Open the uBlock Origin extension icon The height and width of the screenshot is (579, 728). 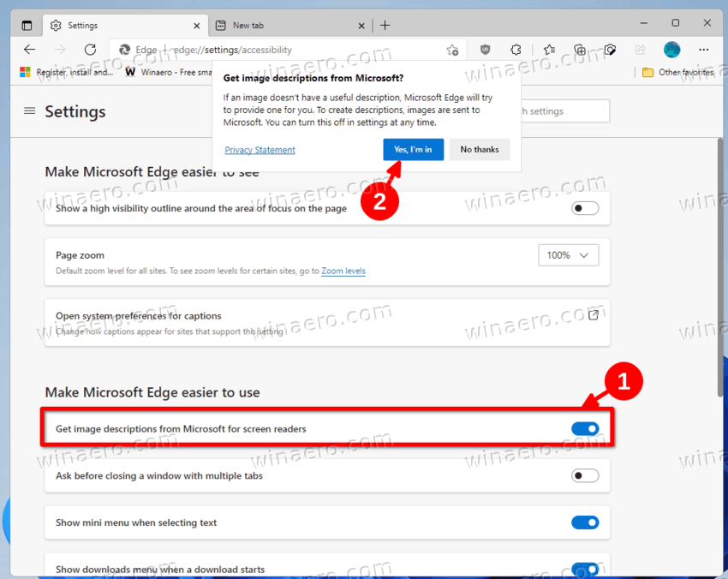click(x=485, y=50)
